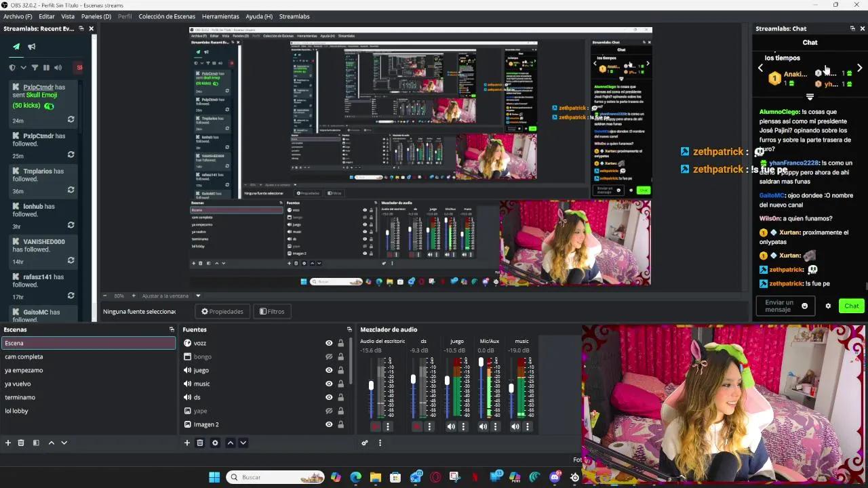Zoom in the preview with plus button
868x488 pixels.
point(134,296)
